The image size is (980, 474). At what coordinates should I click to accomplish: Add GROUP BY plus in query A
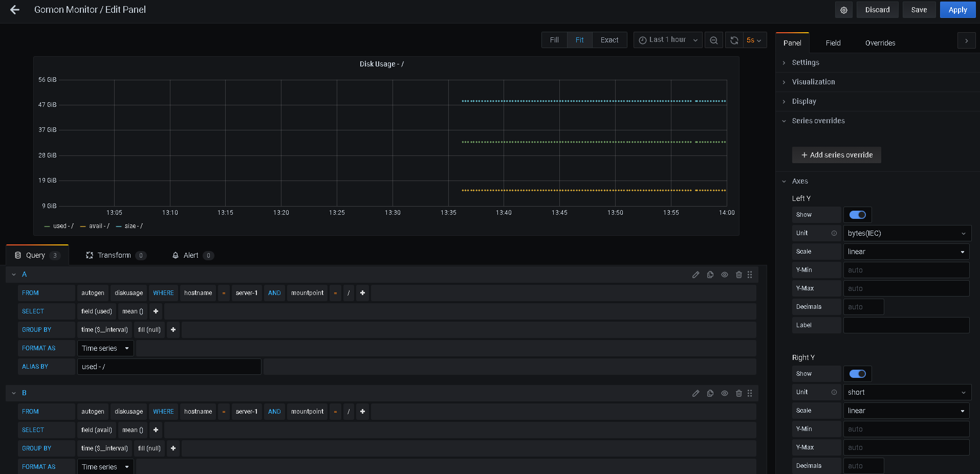(x=173, y=330)
